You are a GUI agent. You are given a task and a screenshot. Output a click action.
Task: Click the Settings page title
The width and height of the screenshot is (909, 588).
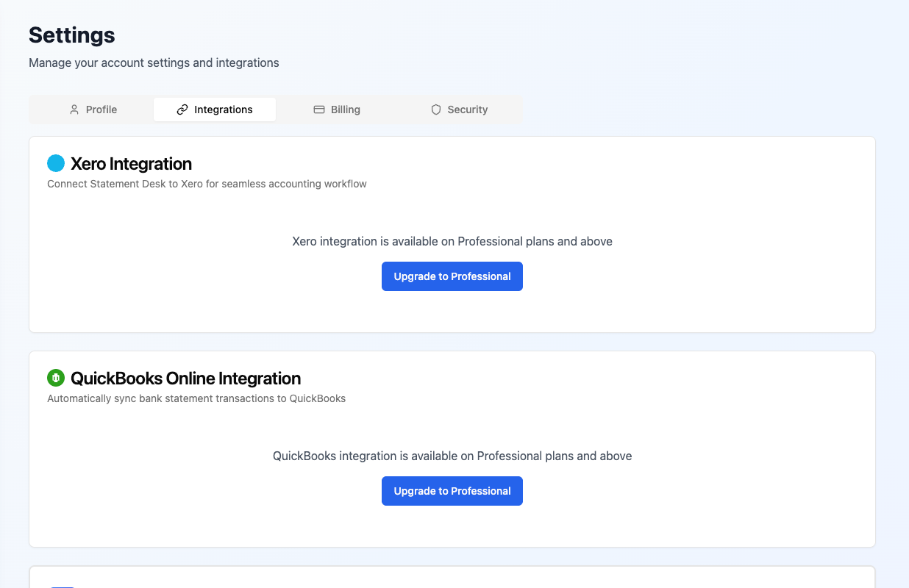coord(72,35)
